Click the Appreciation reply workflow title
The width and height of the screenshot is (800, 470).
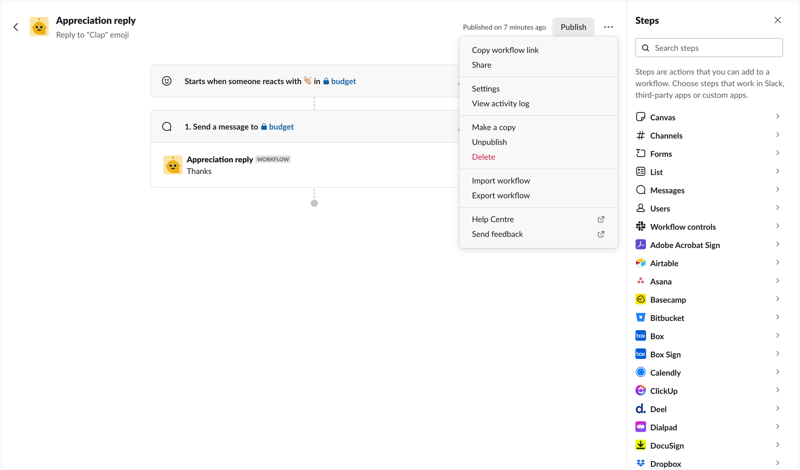(96, 20)
